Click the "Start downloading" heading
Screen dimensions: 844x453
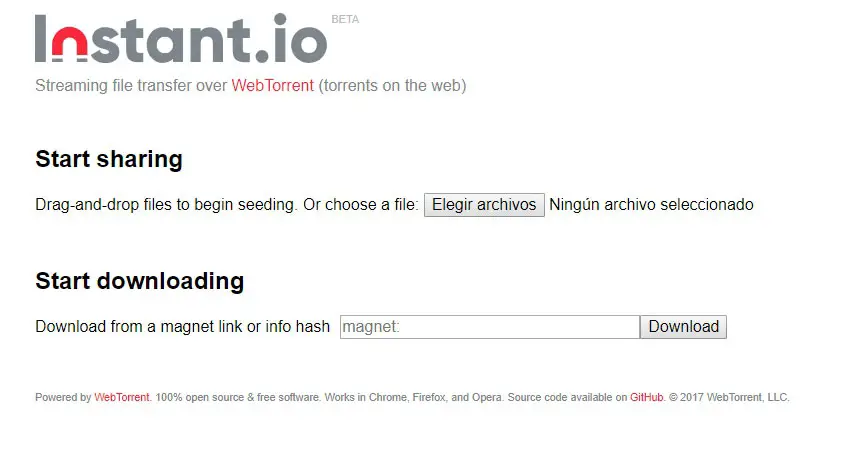point(139,281)
